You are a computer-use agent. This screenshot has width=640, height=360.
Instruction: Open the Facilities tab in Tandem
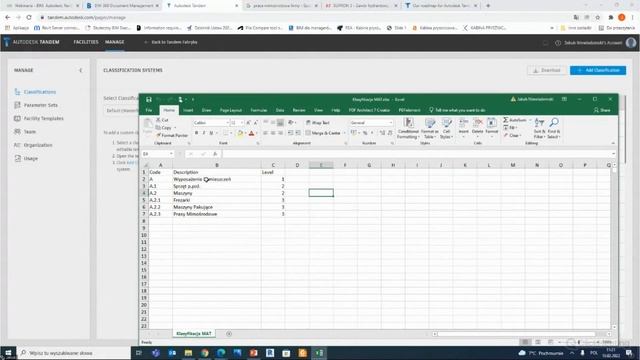coord(86,42)
